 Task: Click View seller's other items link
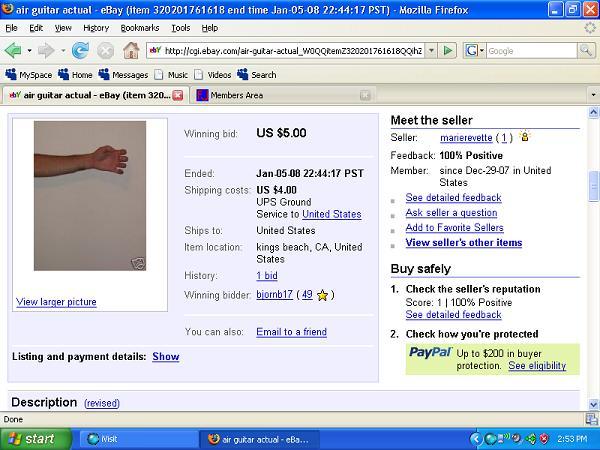click(x=464, y=243)
